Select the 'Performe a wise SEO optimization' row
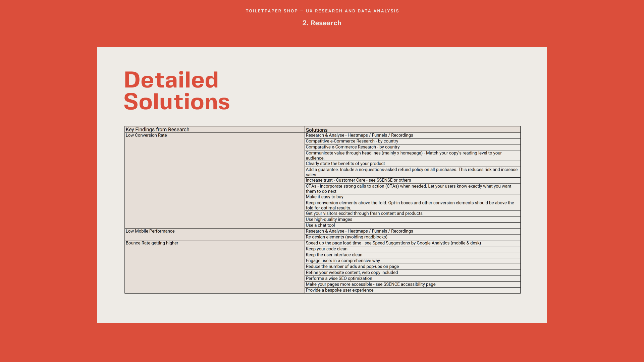Viewport: 644px width, 362px height. [x=339, y=279]
